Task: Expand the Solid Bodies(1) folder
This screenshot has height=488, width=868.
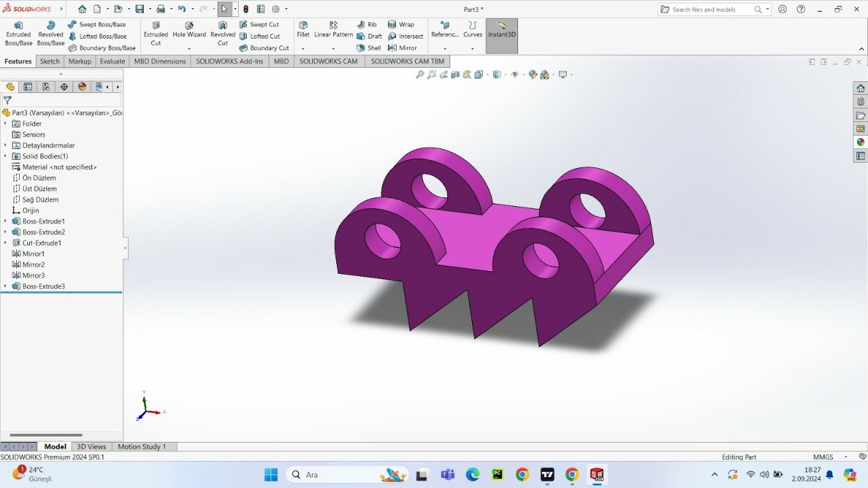Action: [x=5, y=156]
